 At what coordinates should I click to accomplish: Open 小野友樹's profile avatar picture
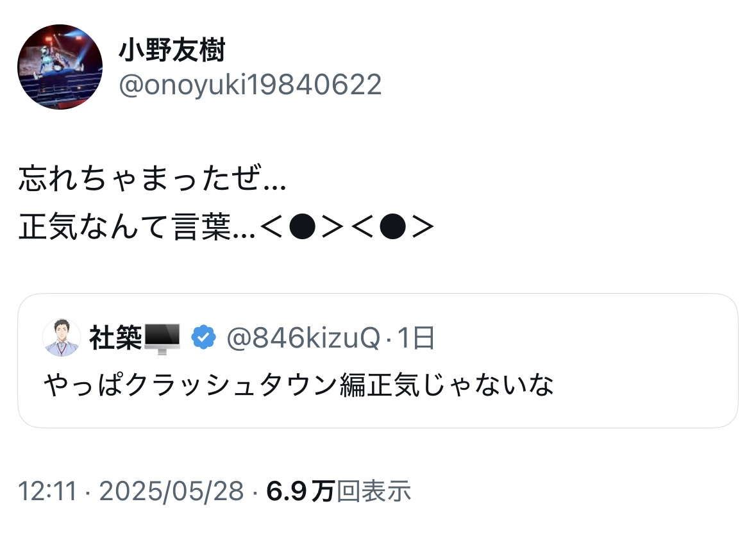pyautogui.click(x=60, y=67)
